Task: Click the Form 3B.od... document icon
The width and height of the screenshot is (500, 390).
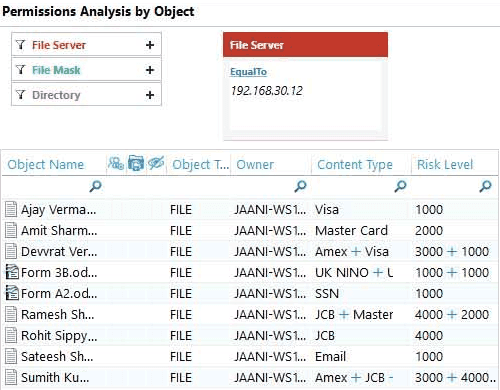Action: [x=12, y=272]
